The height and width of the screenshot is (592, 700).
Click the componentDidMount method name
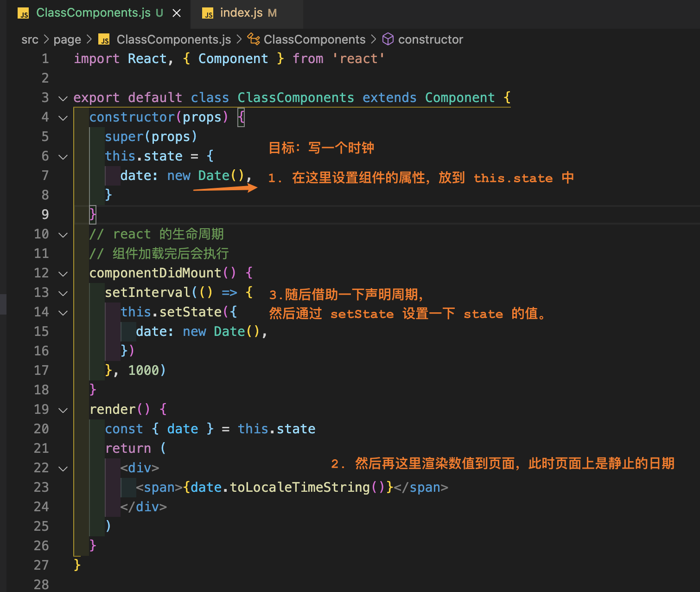pos(155,273)
